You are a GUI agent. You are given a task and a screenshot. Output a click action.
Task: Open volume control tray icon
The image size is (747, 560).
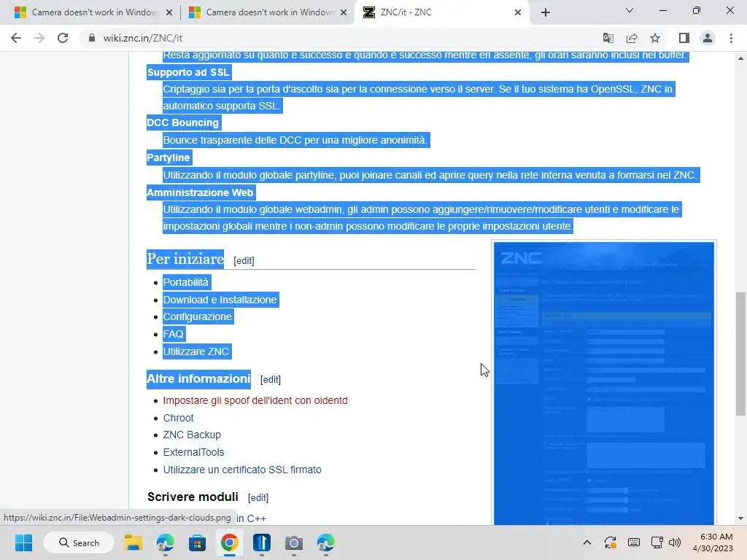click(675, 542)
